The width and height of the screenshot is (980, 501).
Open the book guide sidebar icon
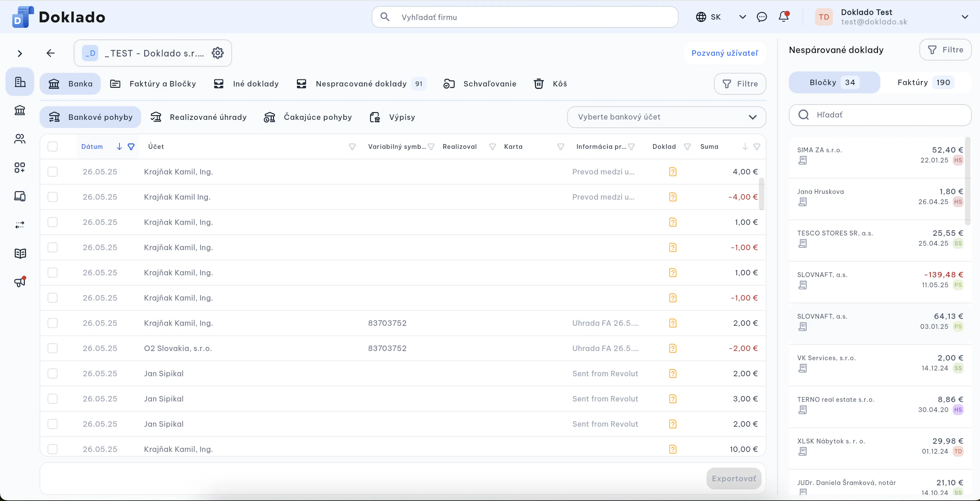[x=20, y=253]
